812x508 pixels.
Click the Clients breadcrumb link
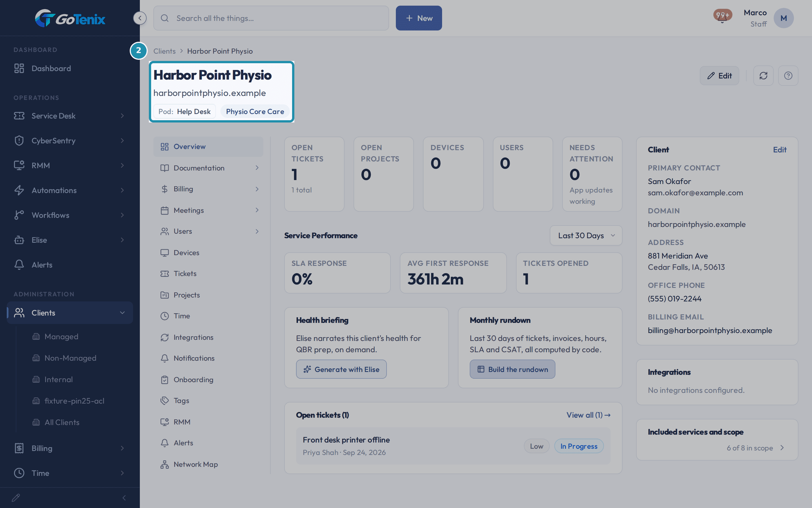click(164, 51)
